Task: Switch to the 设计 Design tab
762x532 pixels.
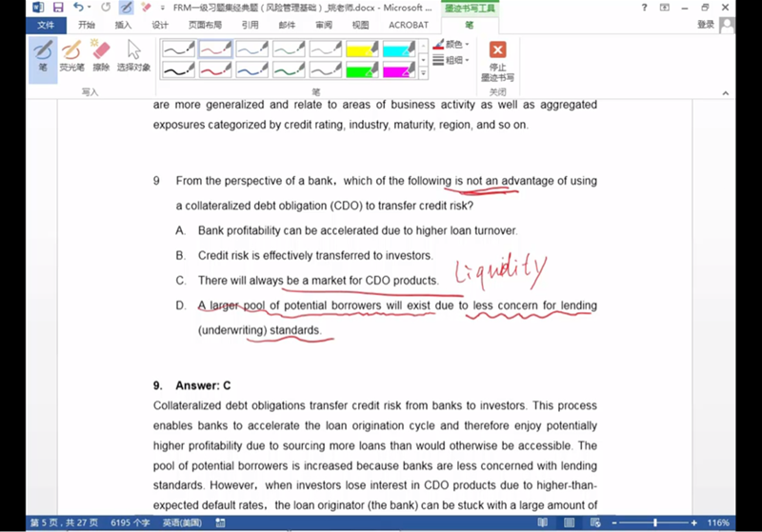Action: click(160, 25)
